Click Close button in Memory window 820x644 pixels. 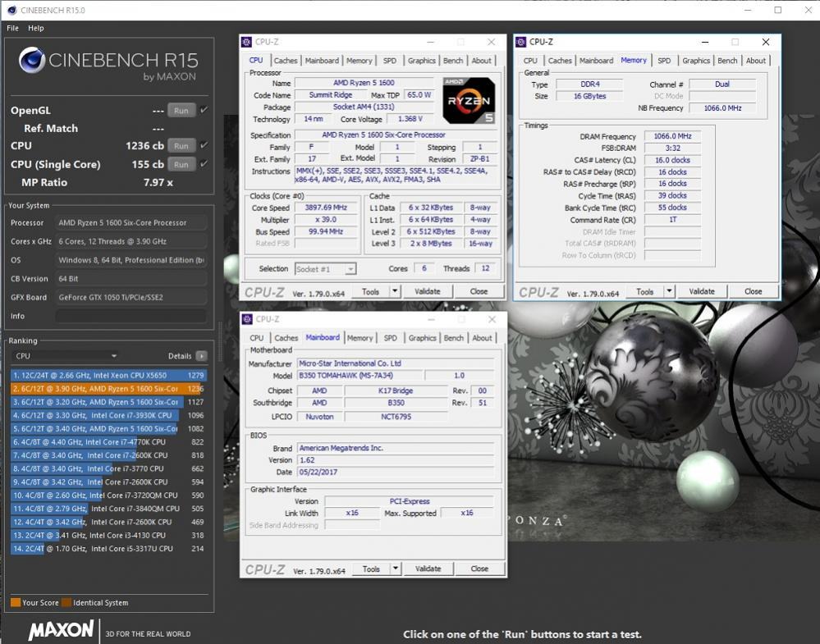point(753,291)
